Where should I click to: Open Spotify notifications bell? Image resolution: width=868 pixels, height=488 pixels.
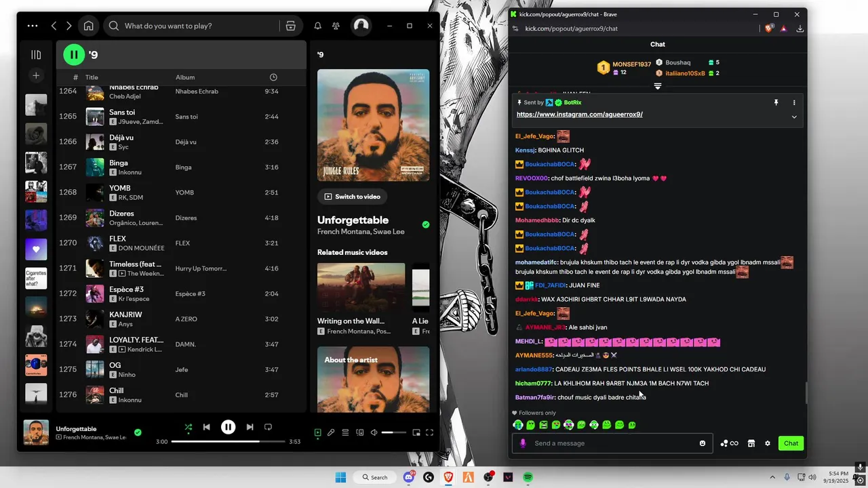pyautogui.click(x=317, y=26)
